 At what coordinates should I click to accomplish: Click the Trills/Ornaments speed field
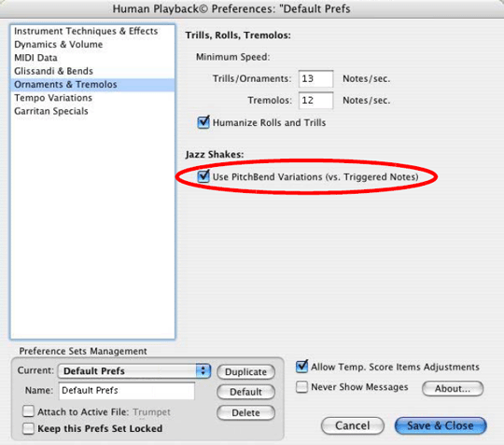coord(315,78)
